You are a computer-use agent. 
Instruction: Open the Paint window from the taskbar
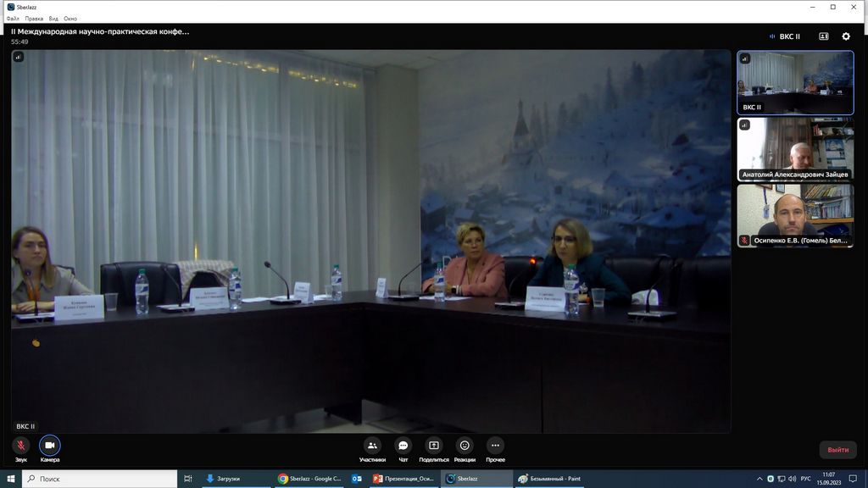(549, 479)
